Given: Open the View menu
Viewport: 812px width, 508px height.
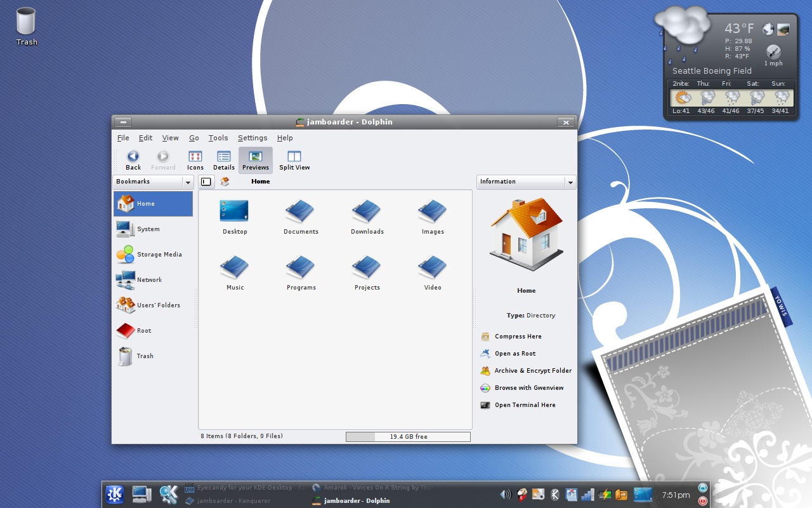Looking at the screenshot, I should (x=170, y=138).
